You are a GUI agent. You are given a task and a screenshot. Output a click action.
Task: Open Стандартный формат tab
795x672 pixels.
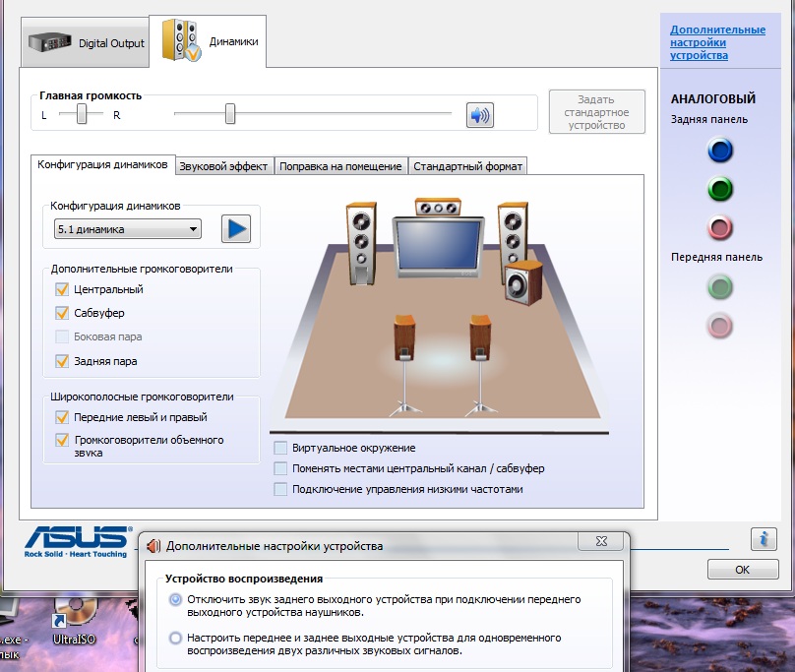pos(467,166)
